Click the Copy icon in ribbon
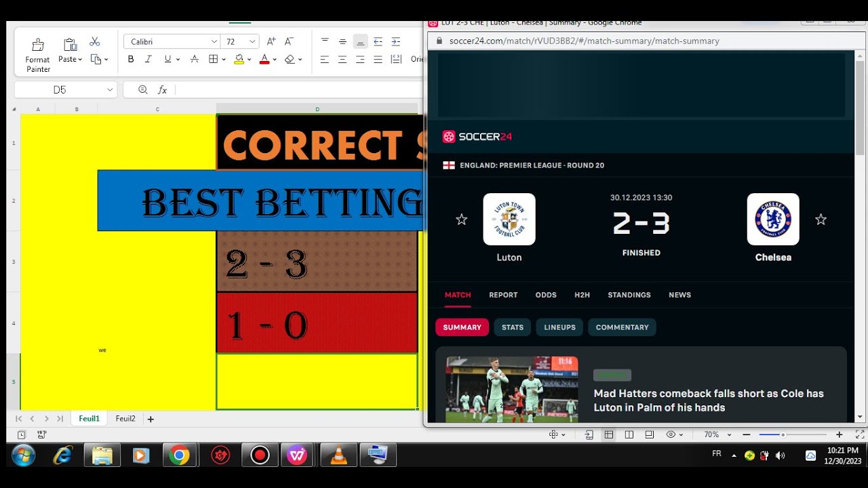 tap(96, 60)
